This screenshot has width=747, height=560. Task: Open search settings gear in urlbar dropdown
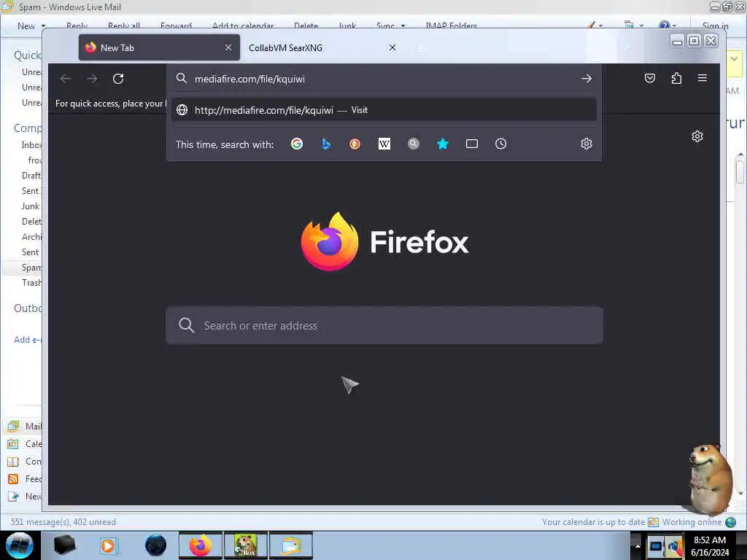[x=586, y=144]
